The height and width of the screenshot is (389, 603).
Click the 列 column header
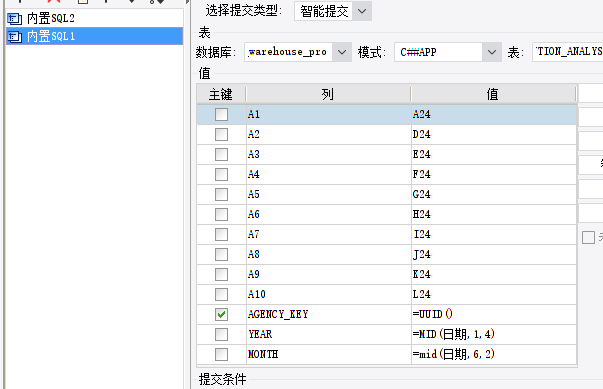(328, 94)
